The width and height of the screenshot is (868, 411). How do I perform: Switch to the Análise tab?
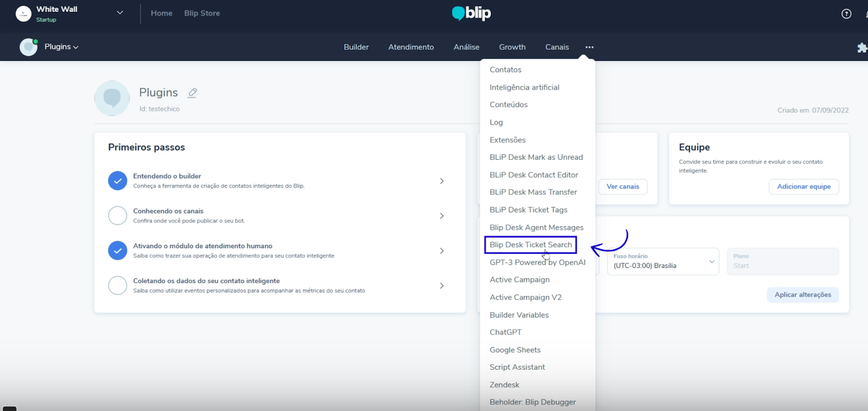467,47
